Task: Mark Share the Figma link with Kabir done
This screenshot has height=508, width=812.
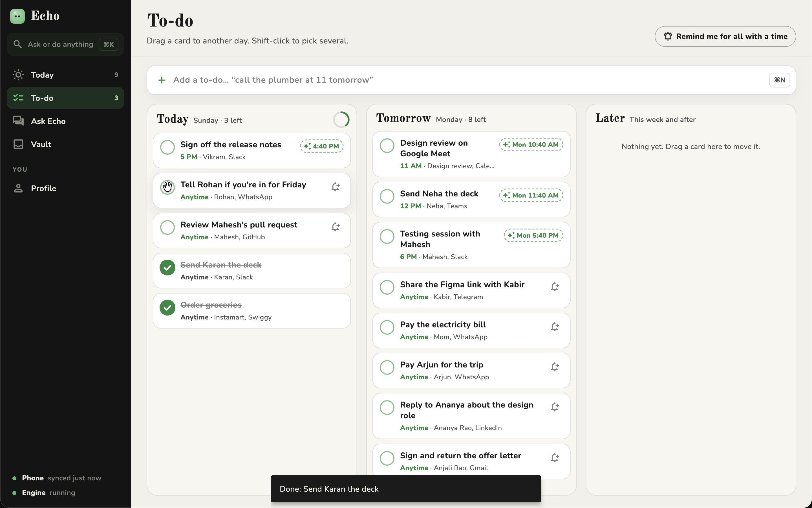Action: point(387,287)
